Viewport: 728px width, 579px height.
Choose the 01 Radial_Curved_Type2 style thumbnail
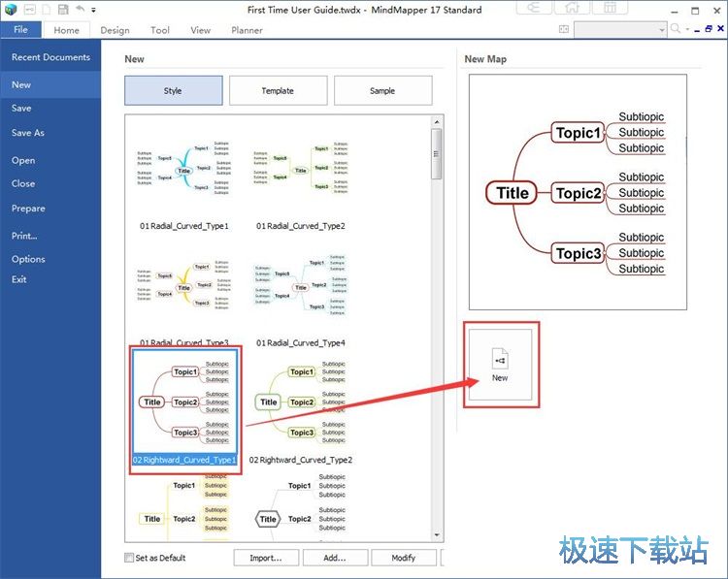pos(300,170)
